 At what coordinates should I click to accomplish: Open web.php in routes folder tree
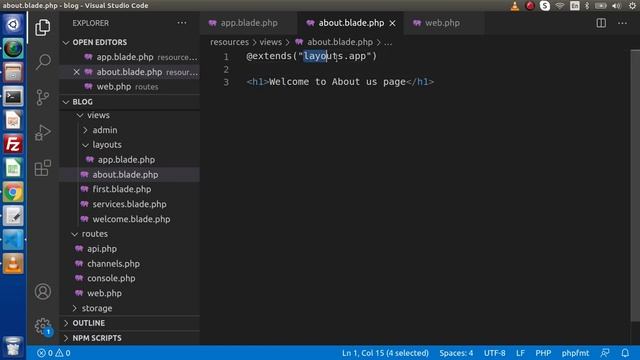pos(130,293)
